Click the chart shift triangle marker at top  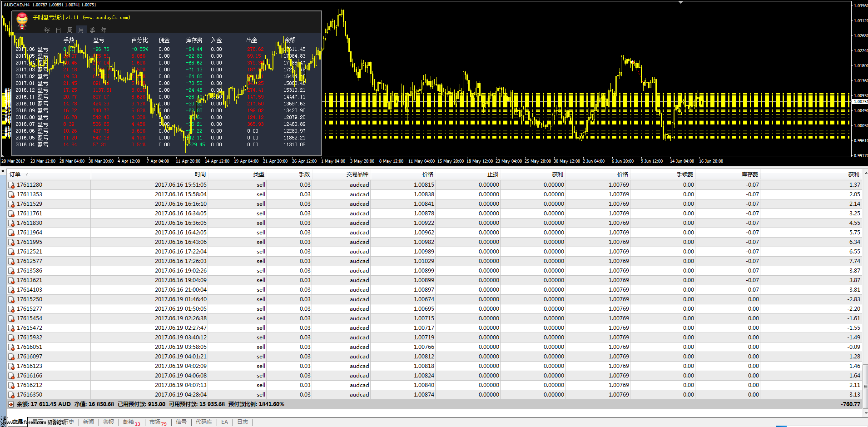point(680,3)
